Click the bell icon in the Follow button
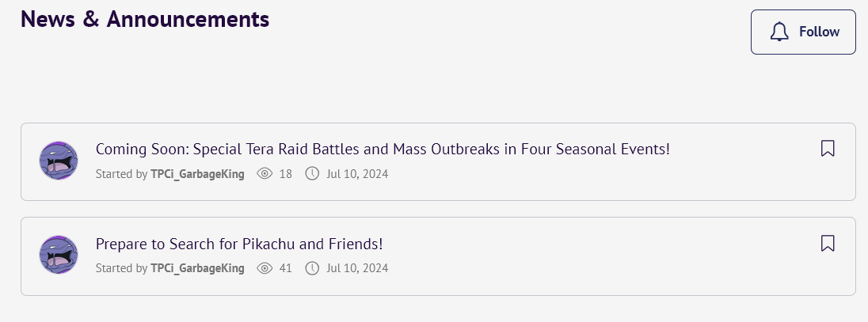The height and width of the screenshot is (322, 868). coord(779,32)
